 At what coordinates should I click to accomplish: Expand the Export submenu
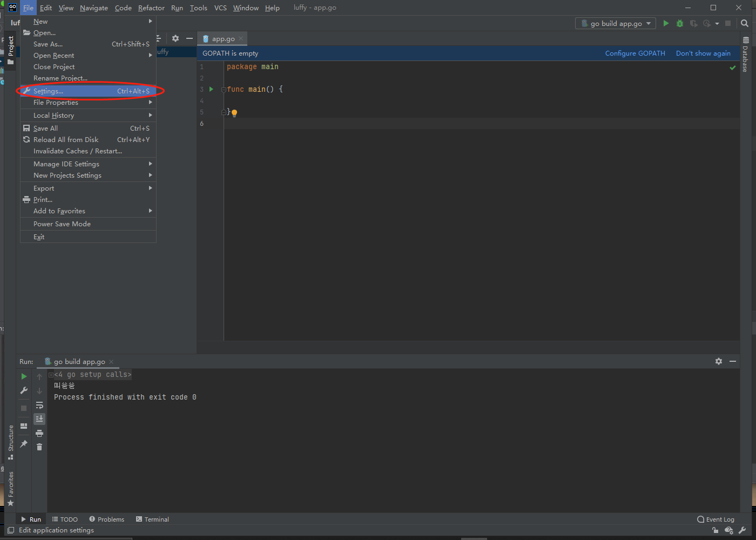88,188
